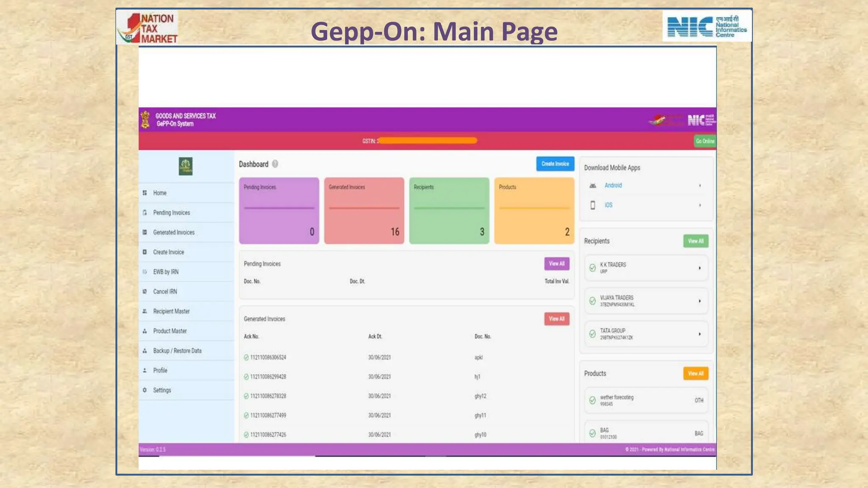The height and width of the screenshot is (488, 868).
Task: Click View All for Recipients panel
Action: pos(696,241)
